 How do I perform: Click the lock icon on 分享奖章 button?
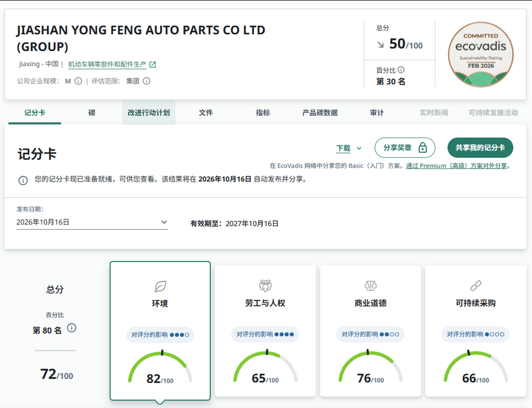pyautogui.click(x=423, y=148)
